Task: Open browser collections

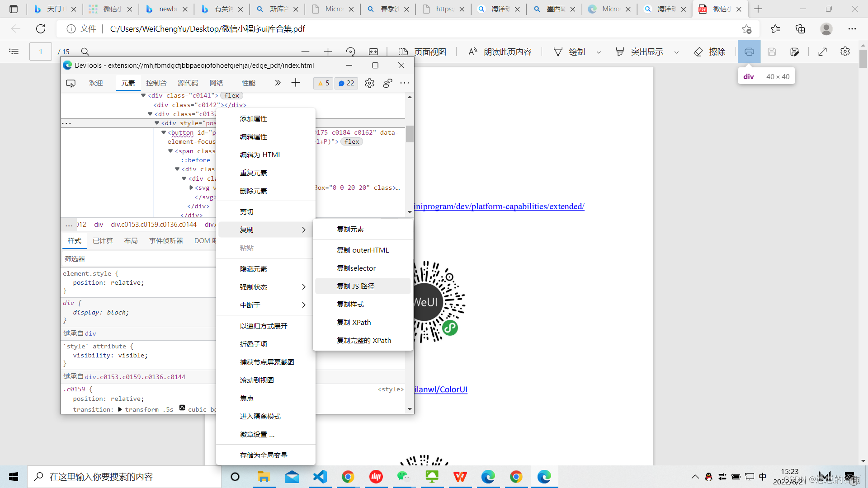Action: pos(800,29)
